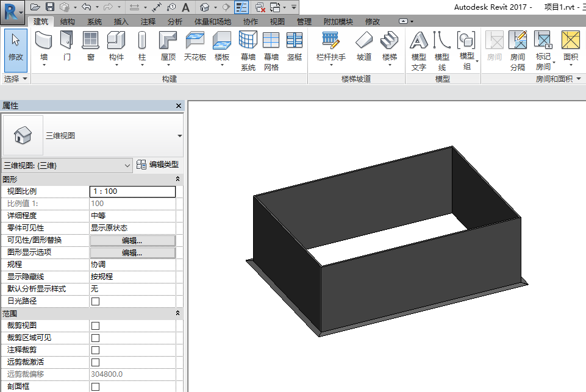Select the 竖梃 (Mullion) tool
The height and width of the screenshot is (392, 586).
tap(295, 46)
